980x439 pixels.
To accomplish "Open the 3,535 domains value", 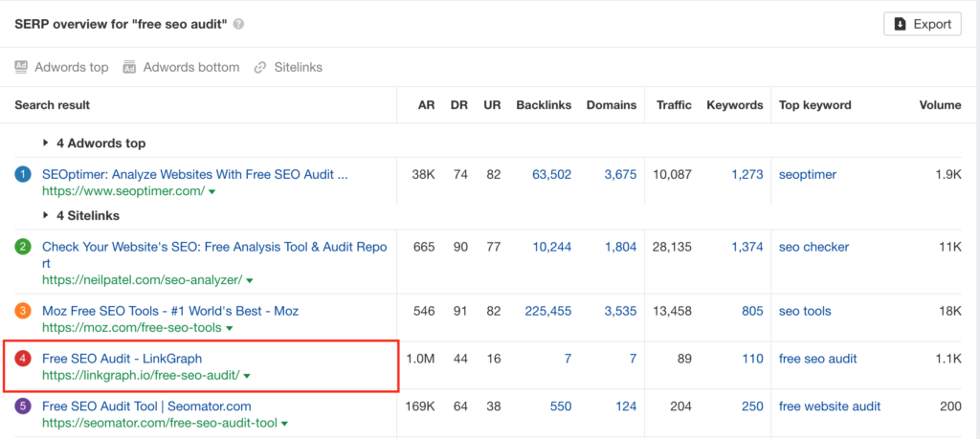I will coord(620,311).
